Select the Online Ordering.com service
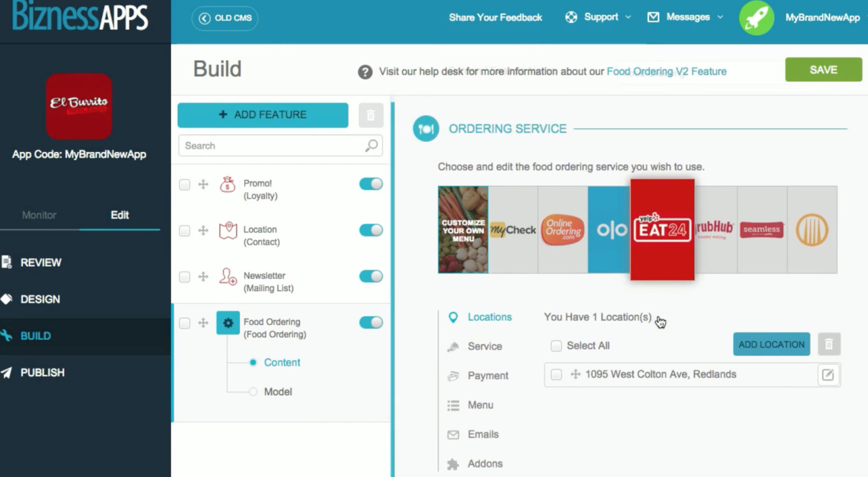The width and height of the screenshot is (868, 477). click(563, 230)
